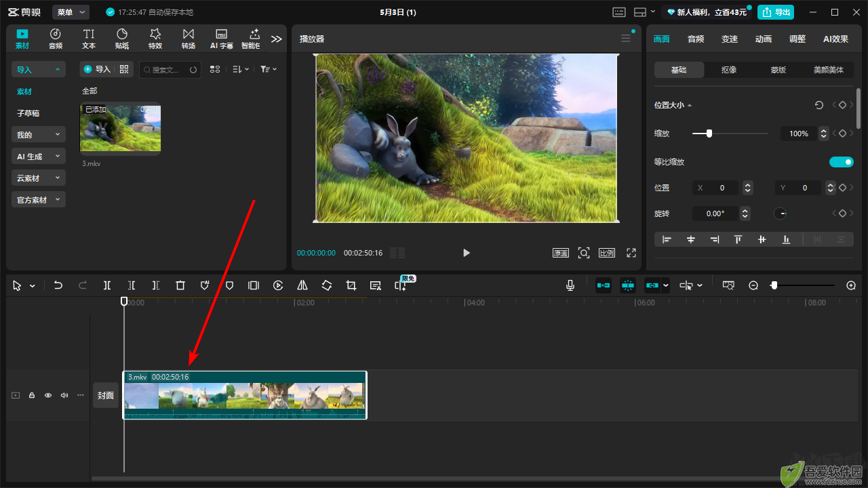
Task: Expand selection tool mode dropdown
Action: coord(32,286)
